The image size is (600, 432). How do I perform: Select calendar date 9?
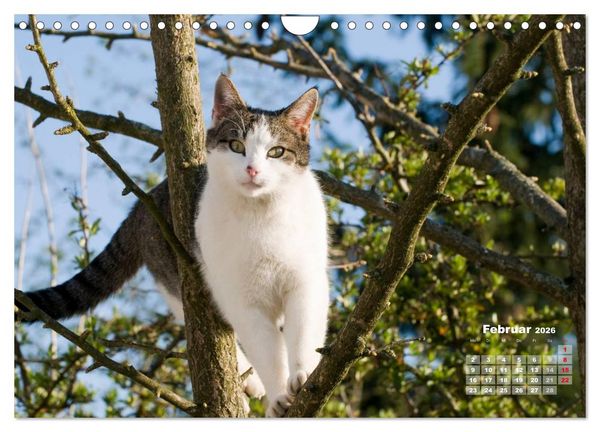click(473, 370)
